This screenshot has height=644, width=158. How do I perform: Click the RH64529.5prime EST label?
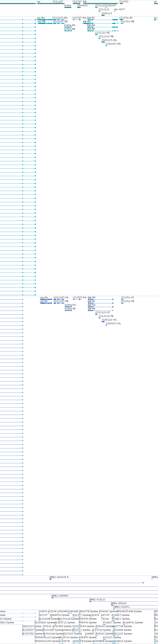(60, 615)
